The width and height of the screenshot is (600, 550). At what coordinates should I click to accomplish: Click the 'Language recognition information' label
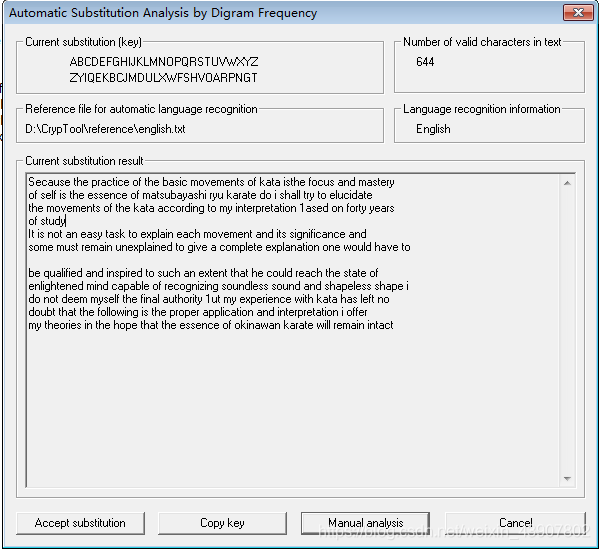click(482, 109)
